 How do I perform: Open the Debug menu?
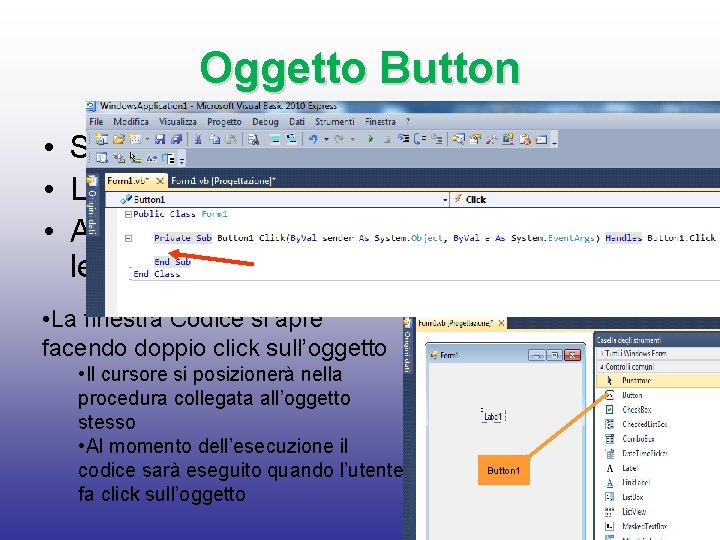pyautogui.click(x=265, y=122)
